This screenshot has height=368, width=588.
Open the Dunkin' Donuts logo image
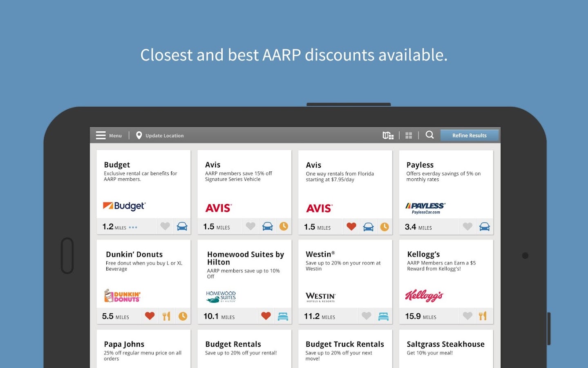tap(122, 296)
